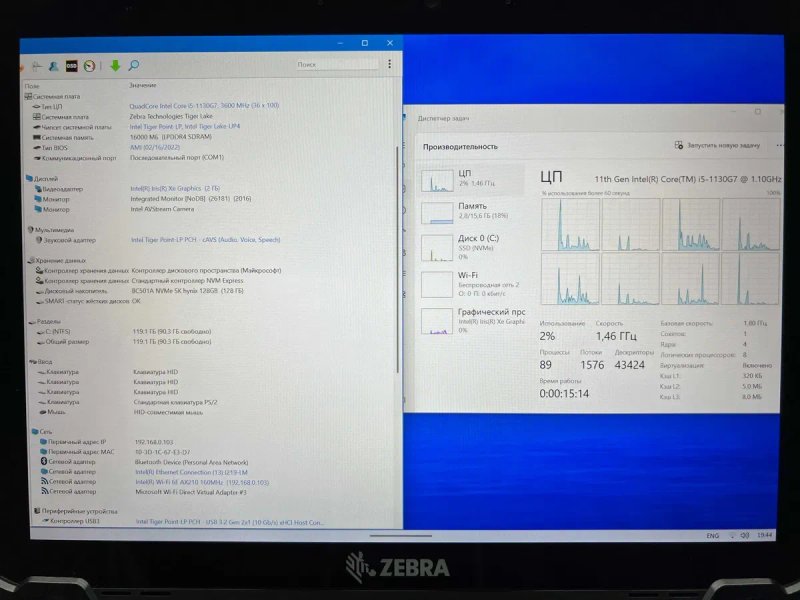The width and height of the screenshot is (800, 600).
Task: Open the three-dot menu in AIDA64 toolbar
Action: click(390, 64)
